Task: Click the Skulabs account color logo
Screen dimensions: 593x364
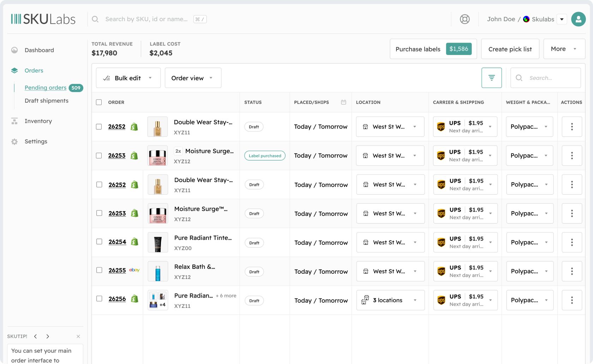Action: point(526,19)
